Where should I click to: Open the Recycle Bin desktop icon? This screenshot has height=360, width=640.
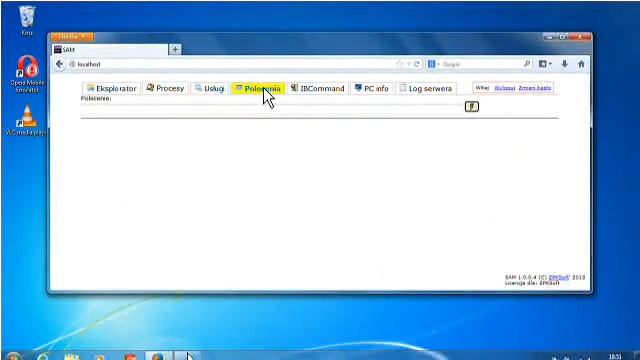(27, 20)
